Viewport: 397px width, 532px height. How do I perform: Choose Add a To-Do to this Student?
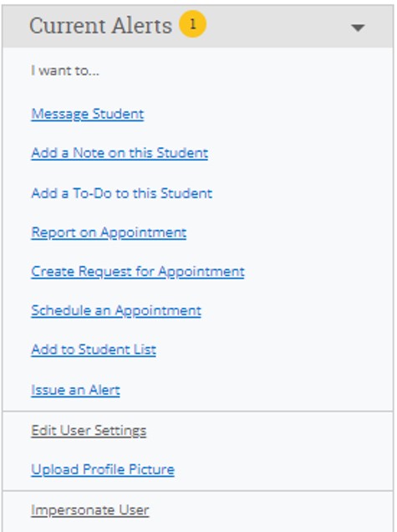pos(122,193)
